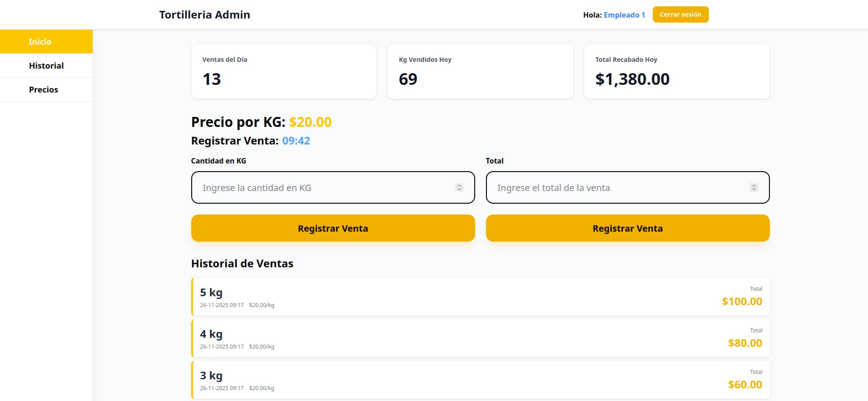Click the Cerrar sesión button
The height and width of the screenshot is (401, 868).
[680, 14]
